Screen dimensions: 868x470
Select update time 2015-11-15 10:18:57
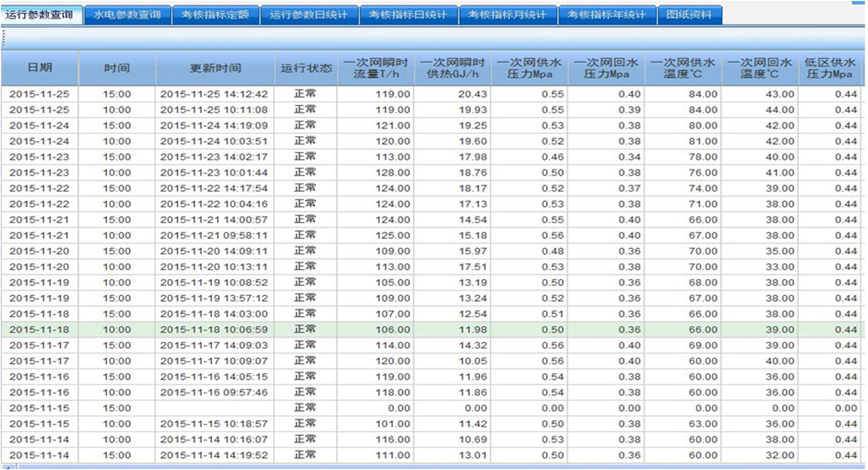214,424
